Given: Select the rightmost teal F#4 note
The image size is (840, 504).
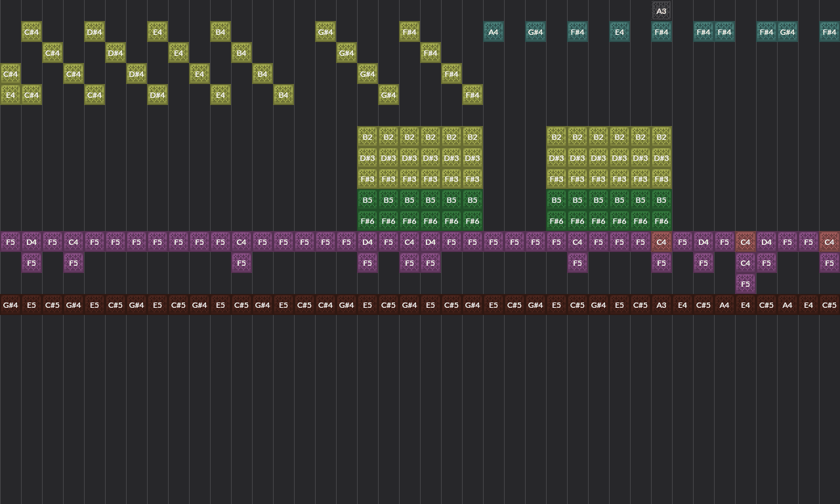Looking at the screenshot, I should (x=829, y=31).
